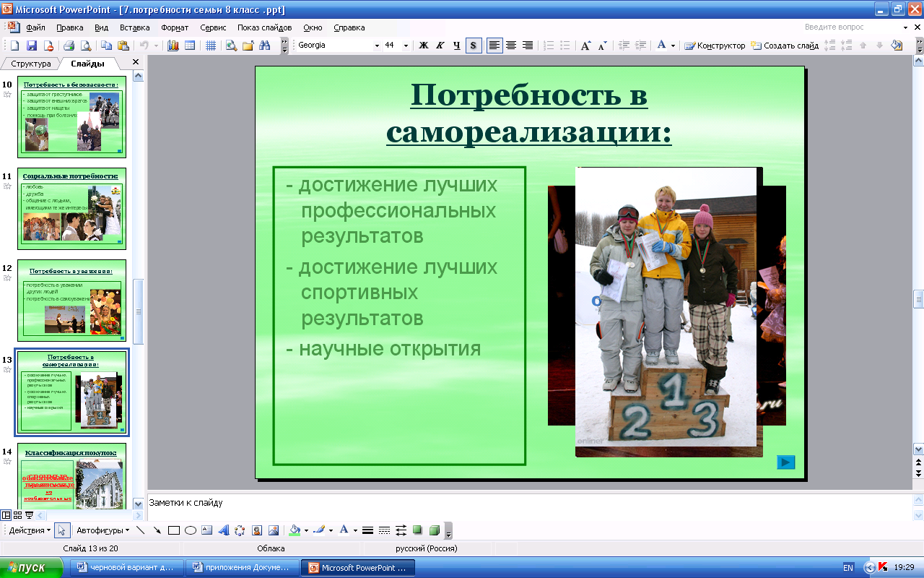The width and height of the screenshot is (924, 578).
Task: Insert WordArt from the drawing toolbar
Action: [223, 530]
